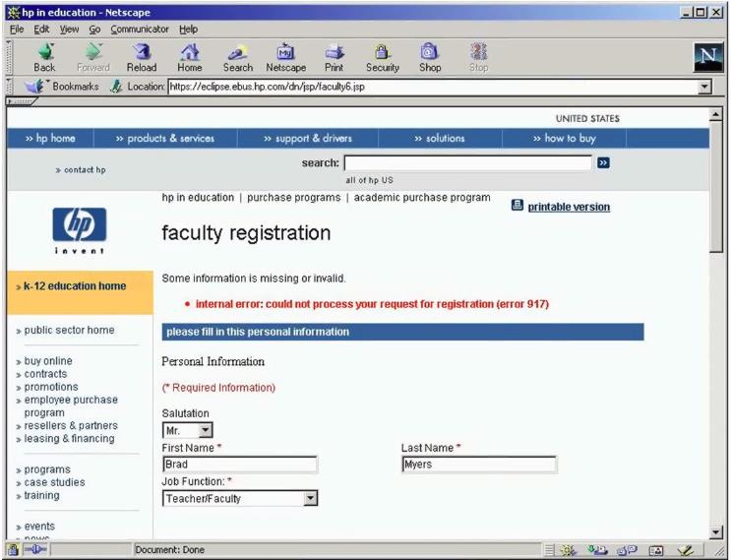The image size is (731, 560).
Task: Open My Netscape toolbar button
Action: (285, 57)
